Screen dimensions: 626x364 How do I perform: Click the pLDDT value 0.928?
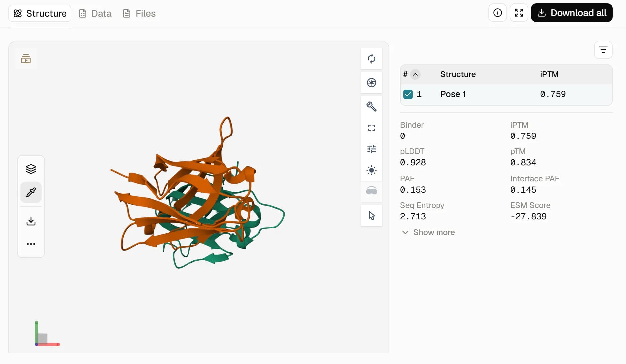click(x=413, y=162)
